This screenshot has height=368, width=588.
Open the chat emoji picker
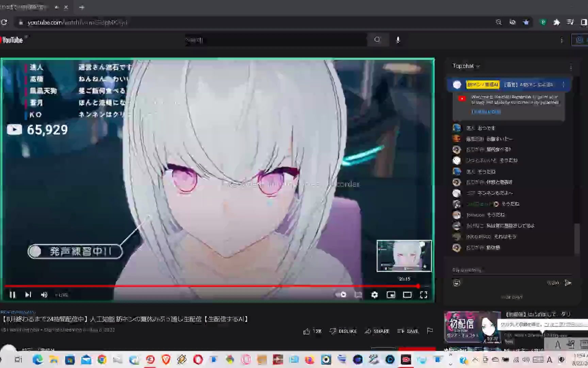tap(457, 283)
